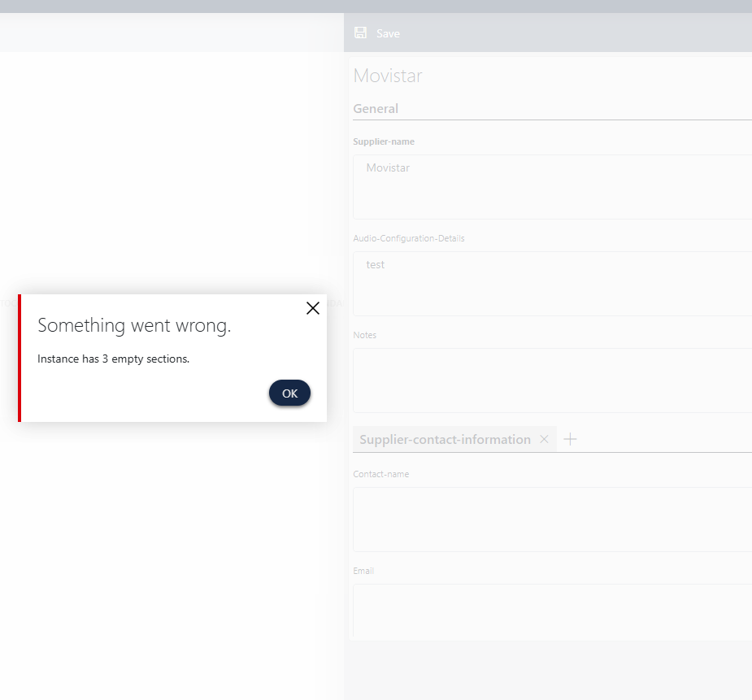The image size is (752, 700).
Task: Click the Audio-Configuration-Details label
Action: (409, 239)
